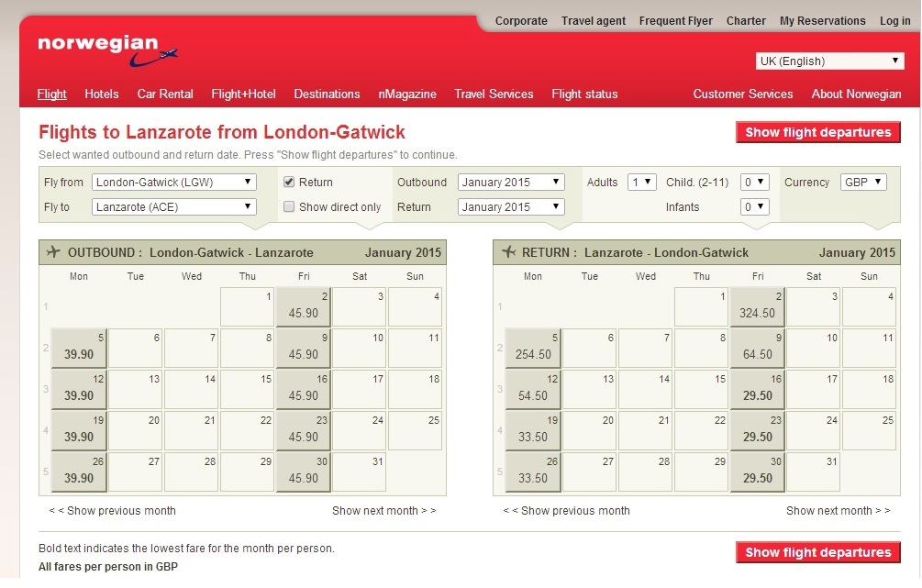This screenshot has width=922, height=588.
Task: Click the Log in link
Action: [895, 21]
